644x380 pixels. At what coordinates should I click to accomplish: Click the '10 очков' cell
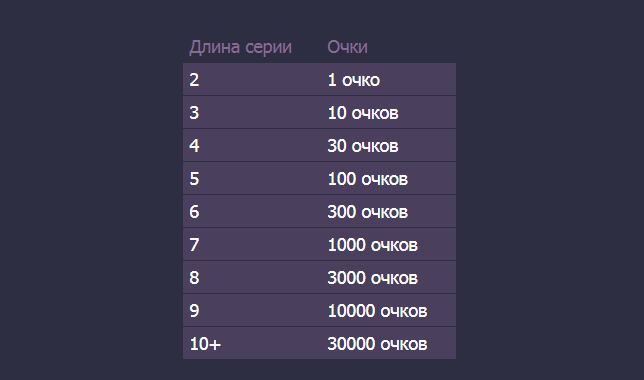point(388,113)
